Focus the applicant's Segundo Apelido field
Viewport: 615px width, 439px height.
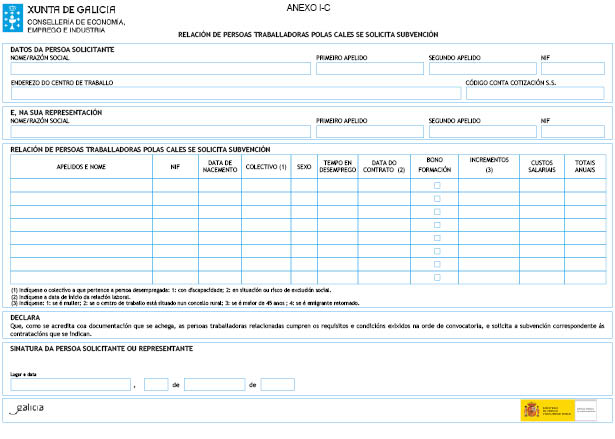tap(480, 69)
